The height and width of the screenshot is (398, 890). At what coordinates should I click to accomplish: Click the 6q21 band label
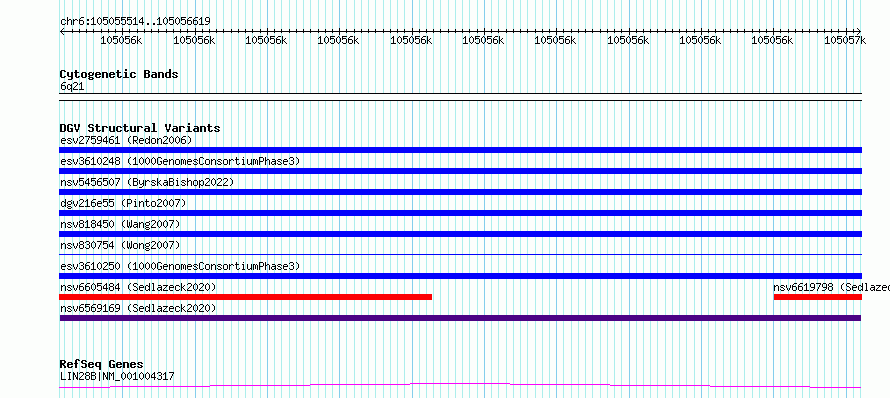point(72,87)
